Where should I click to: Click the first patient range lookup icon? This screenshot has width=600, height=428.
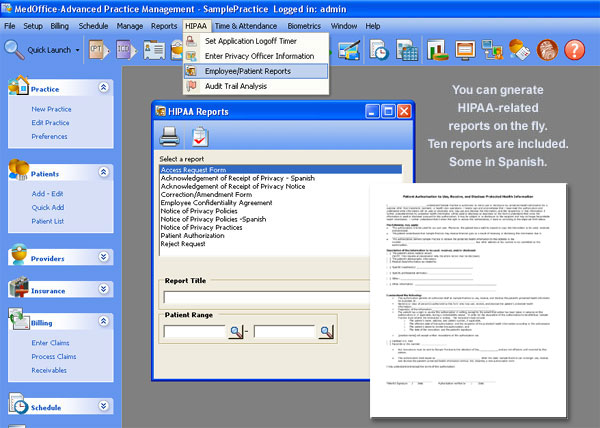click(x=236, y=332)
